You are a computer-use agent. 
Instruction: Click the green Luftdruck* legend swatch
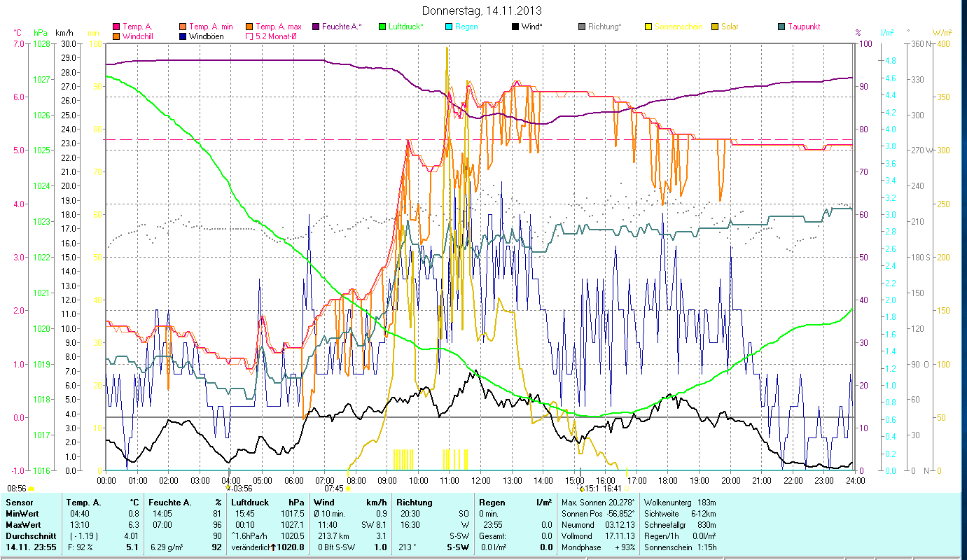pyautogui.click(x=382, y=27)
